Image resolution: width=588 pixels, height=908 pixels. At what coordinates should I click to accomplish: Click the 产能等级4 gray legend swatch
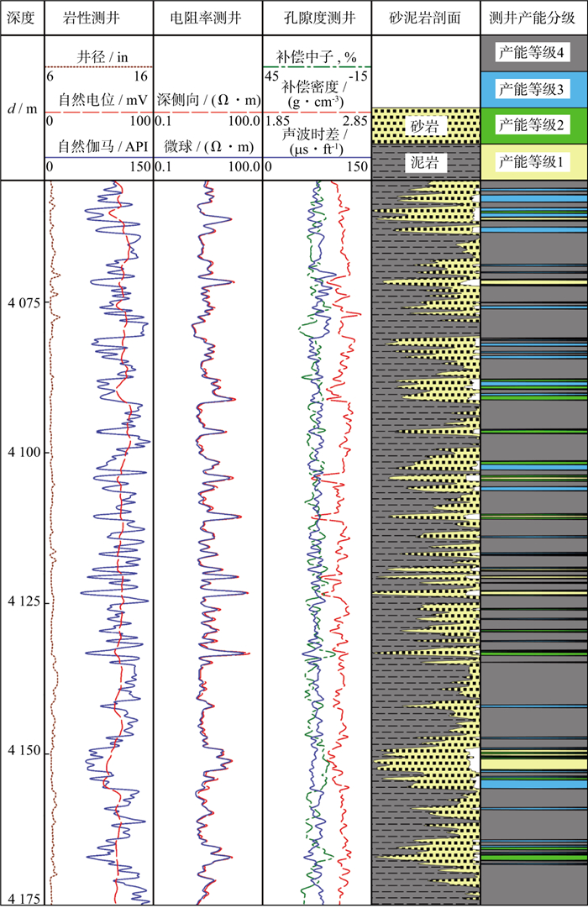pyautogui.click(x=534, y=53)
